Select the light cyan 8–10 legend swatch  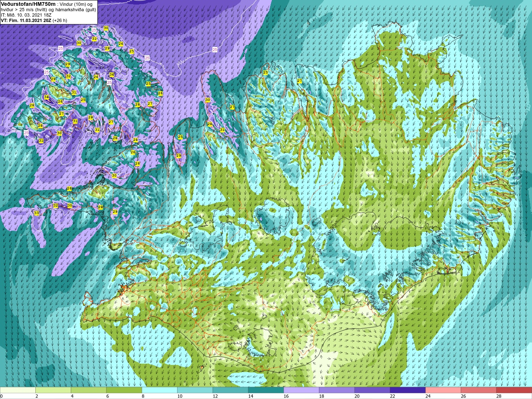tap(160, 390)
